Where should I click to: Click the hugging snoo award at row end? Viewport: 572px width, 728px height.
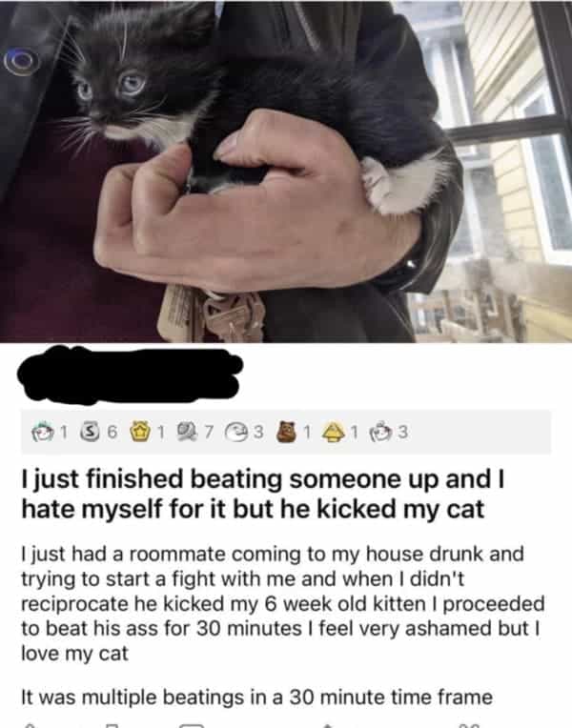tap(381, 432)
